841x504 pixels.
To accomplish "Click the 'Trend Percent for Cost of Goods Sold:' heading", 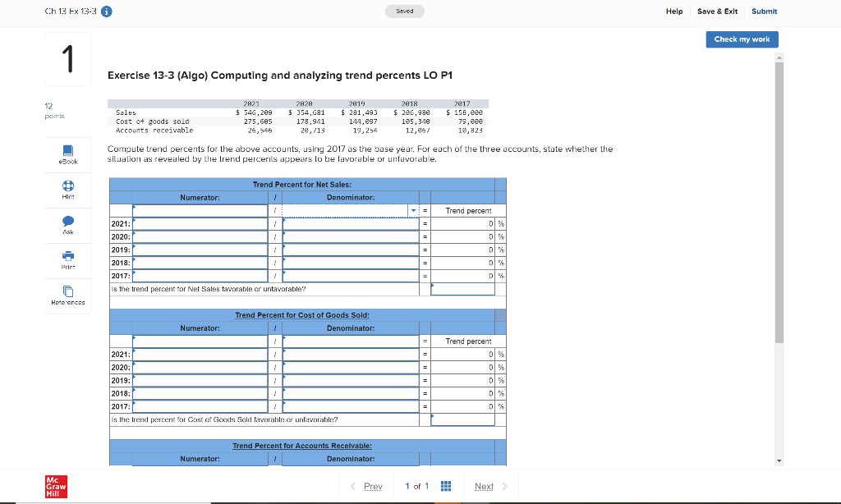I will [302, 315].
